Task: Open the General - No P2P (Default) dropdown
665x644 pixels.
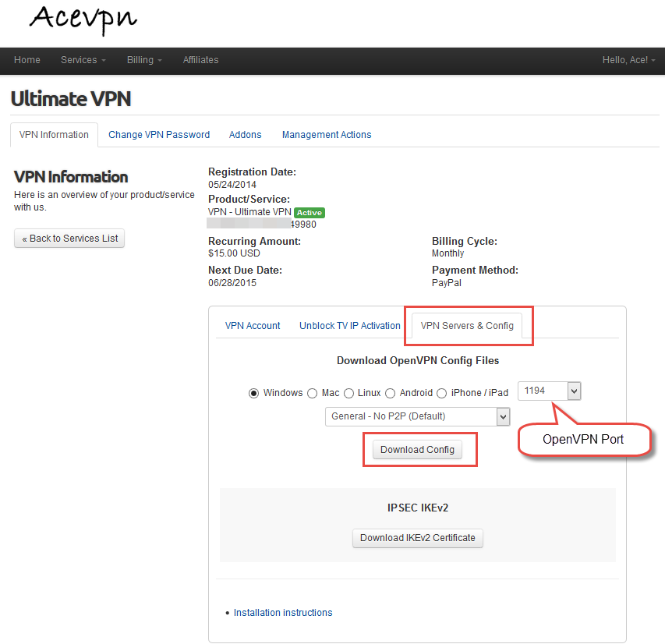Action: (417, 416)
